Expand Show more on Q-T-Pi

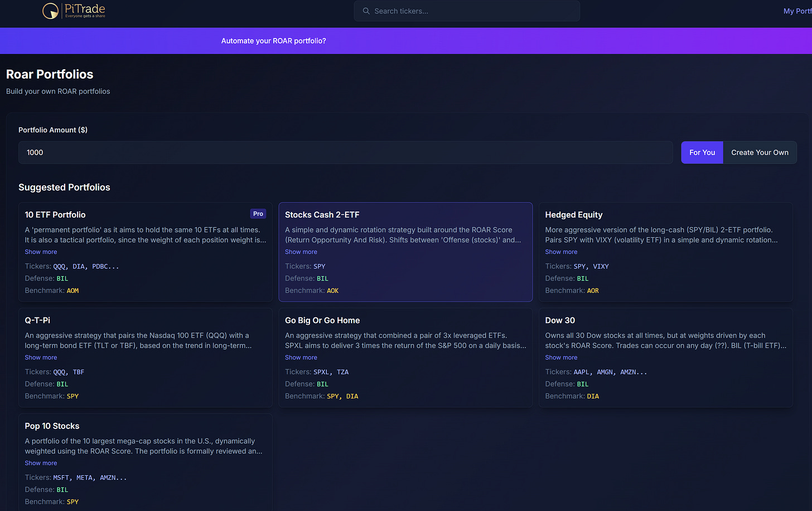(x=41, y=358)
